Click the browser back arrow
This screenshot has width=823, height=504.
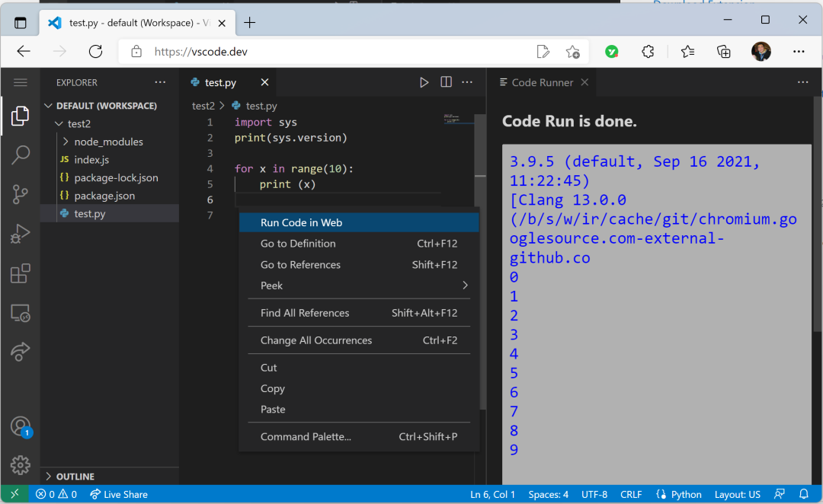pyautogui.click(x=24, y=52)
